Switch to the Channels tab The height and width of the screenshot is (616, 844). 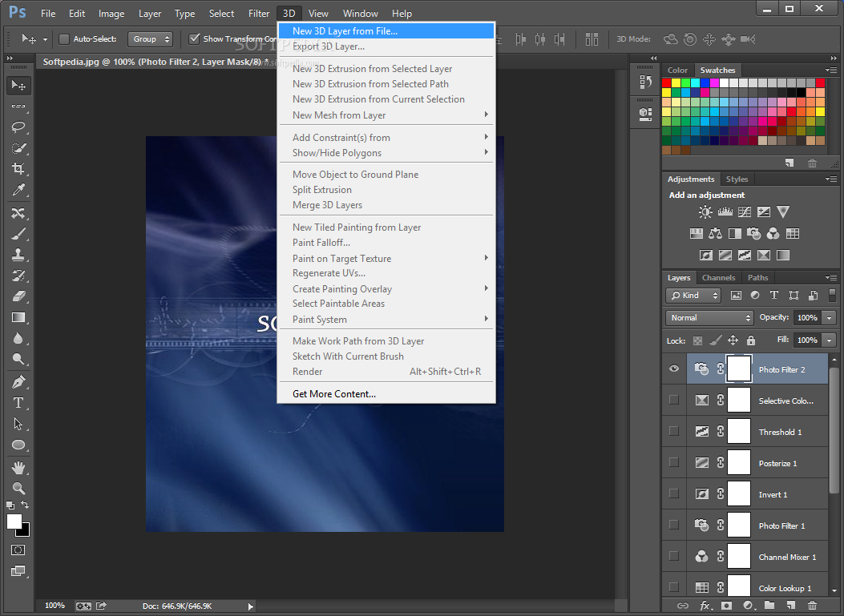coord(719,278)
